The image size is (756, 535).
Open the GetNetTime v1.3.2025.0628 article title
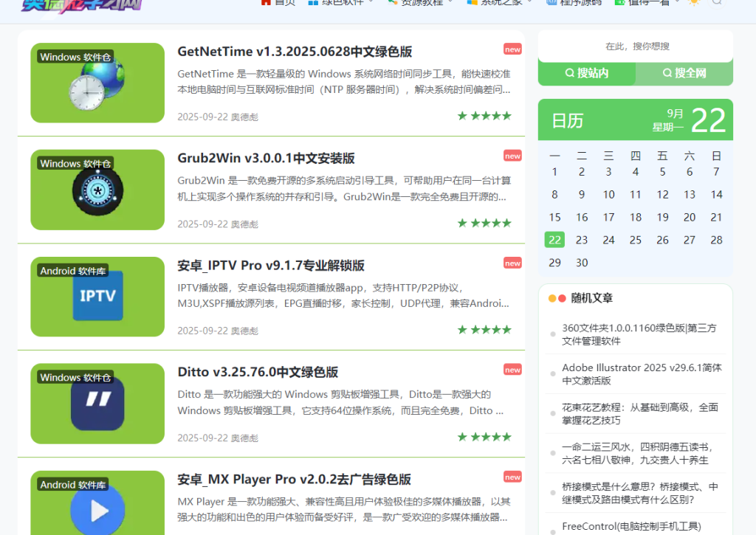pos(295,52)
